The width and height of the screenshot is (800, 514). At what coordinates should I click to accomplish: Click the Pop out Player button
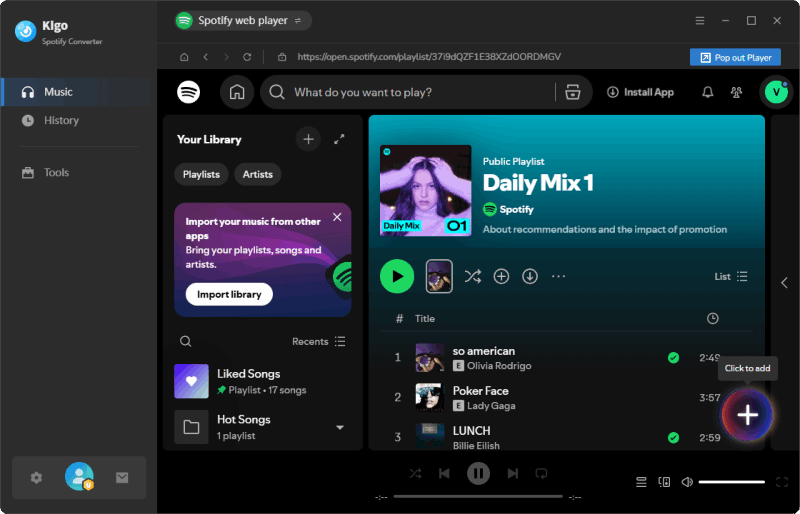tap(735, 58)
